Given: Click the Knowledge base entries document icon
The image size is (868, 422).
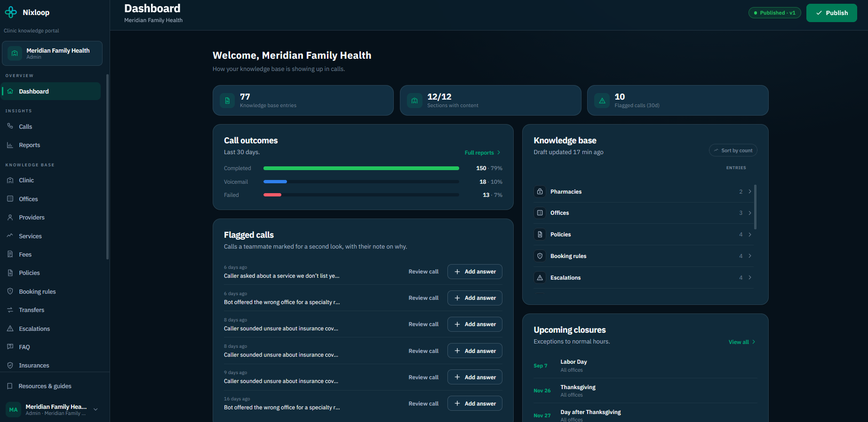Looking at the screenshot, I should pyautogui.click(x=227, y=101).
